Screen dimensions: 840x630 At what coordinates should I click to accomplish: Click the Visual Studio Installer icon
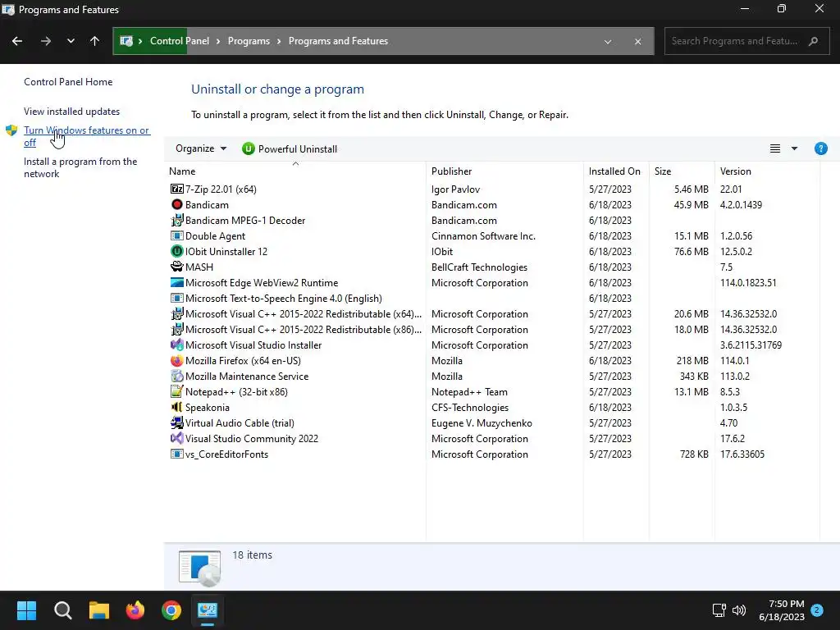(x=177, y=345)
